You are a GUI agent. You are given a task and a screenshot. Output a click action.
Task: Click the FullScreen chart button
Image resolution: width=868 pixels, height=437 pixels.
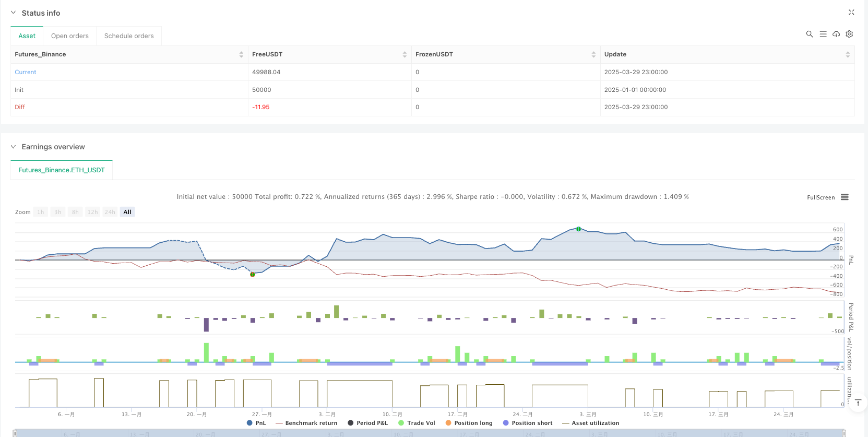821,197
